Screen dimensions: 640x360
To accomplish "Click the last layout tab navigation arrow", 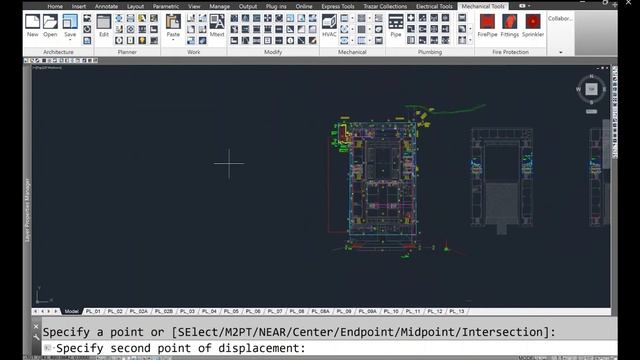I will (56, 311).
